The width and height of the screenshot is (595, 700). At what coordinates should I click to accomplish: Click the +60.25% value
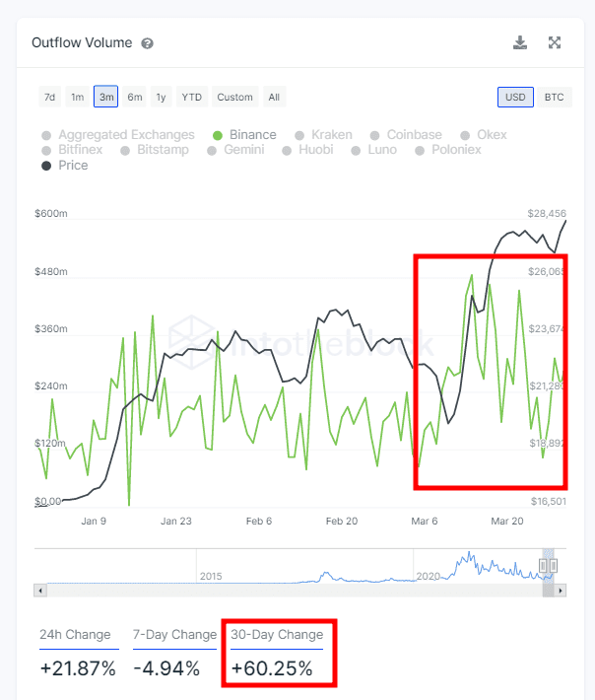pos(272,668)
